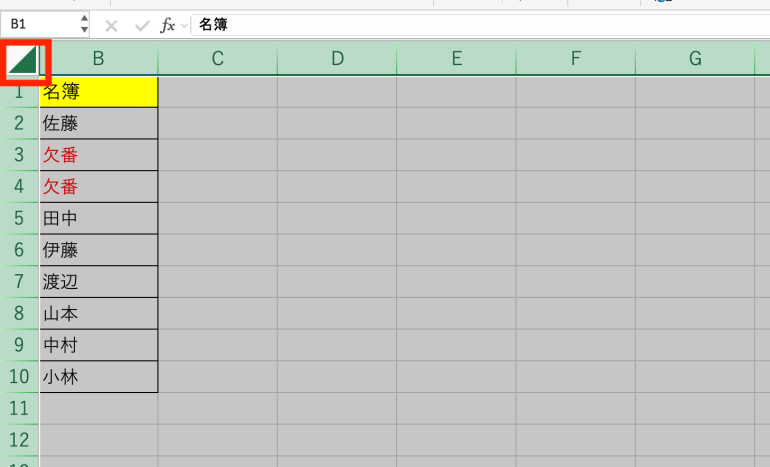
Task: Click the cancel X icon in formula bar
Action: (111, 25)
